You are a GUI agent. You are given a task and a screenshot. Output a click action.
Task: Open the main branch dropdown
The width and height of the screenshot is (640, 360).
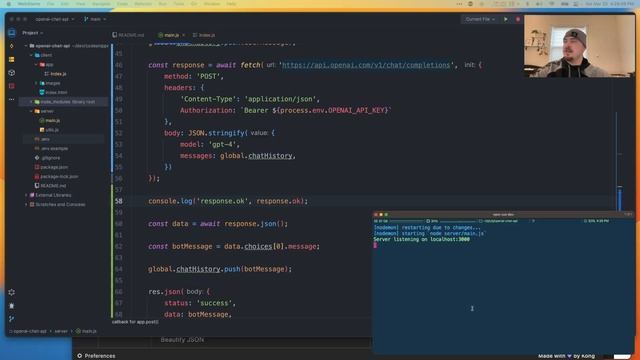(95, 19)
